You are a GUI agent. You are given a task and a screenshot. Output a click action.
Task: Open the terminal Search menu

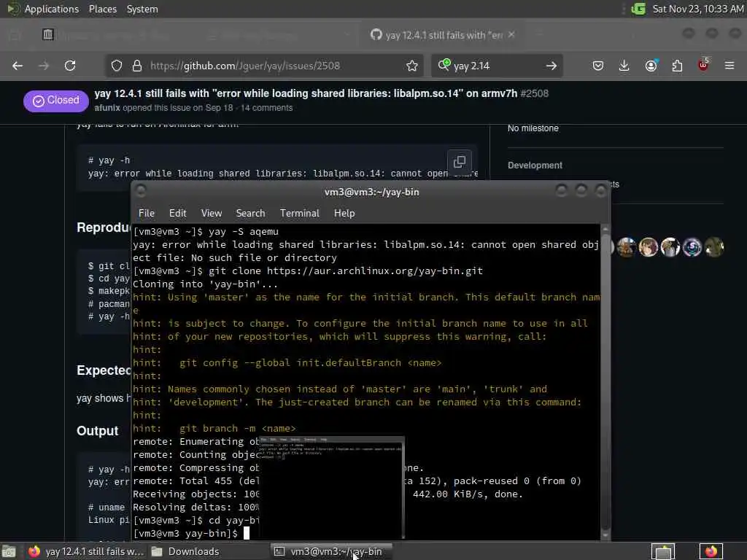(250, 214)
